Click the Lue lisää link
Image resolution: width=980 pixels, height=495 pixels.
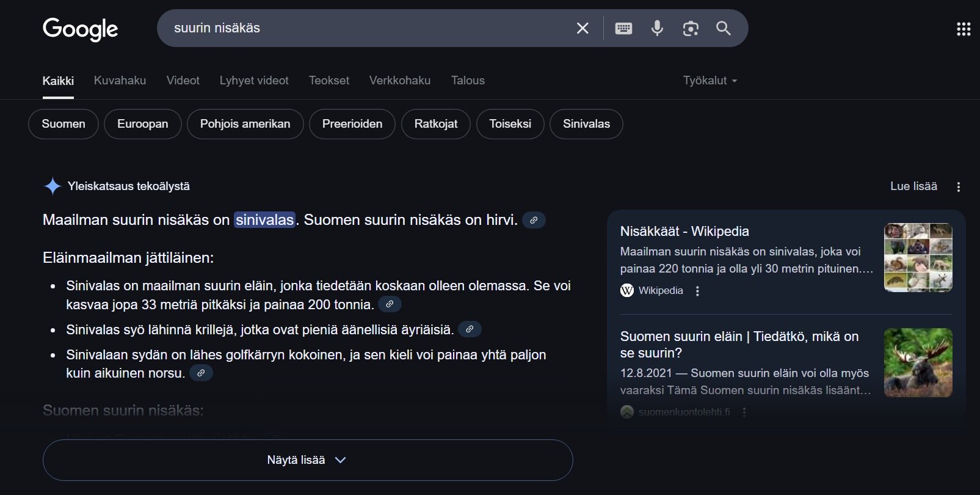point(913,186)
